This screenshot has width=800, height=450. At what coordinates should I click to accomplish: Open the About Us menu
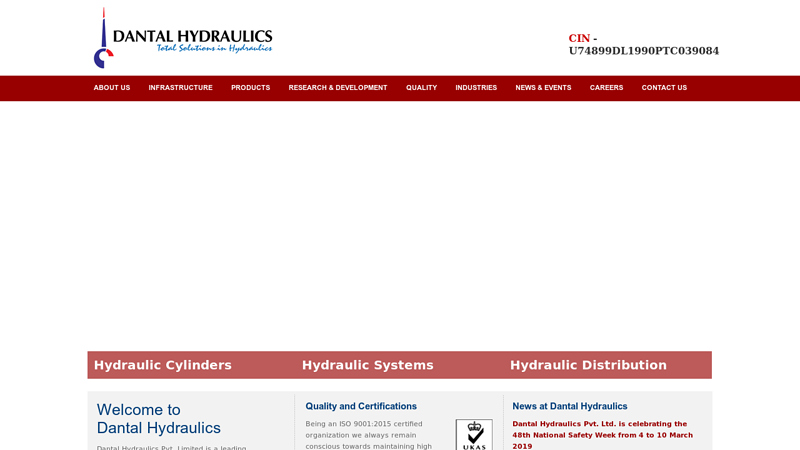pos(112,88)
